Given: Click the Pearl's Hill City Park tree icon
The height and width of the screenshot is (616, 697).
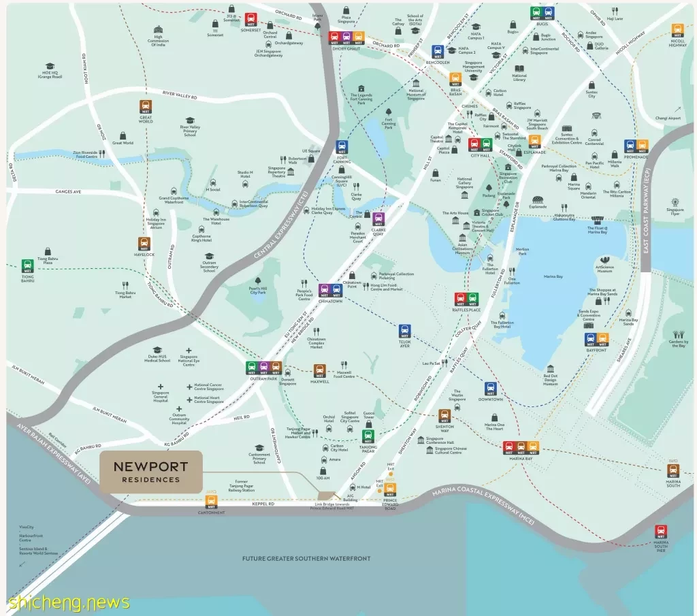Looking at the screenshot, I should pyautogui.click(x=258, y=281).
